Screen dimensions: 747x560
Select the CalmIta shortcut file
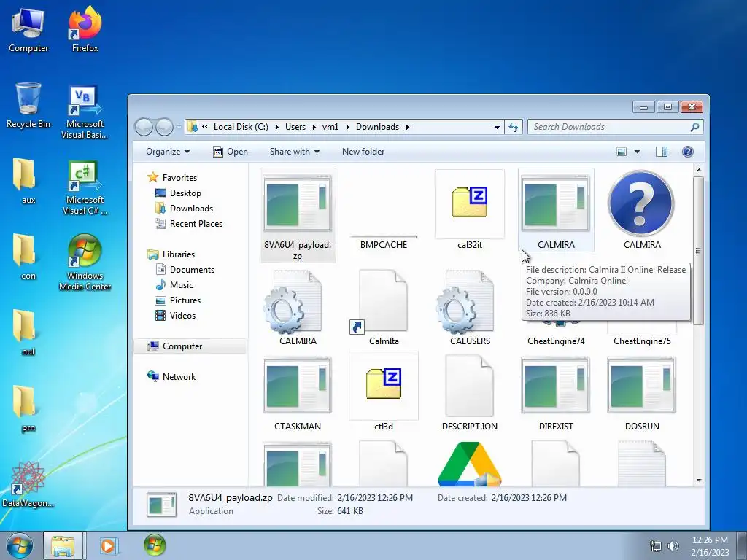[x=379, y=302]
